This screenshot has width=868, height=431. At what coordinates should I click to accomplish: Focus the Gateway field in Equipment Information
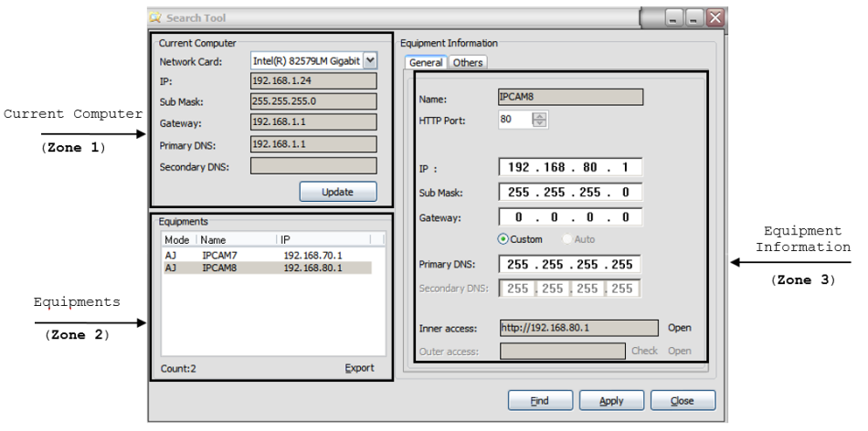(x=570, y=217)
